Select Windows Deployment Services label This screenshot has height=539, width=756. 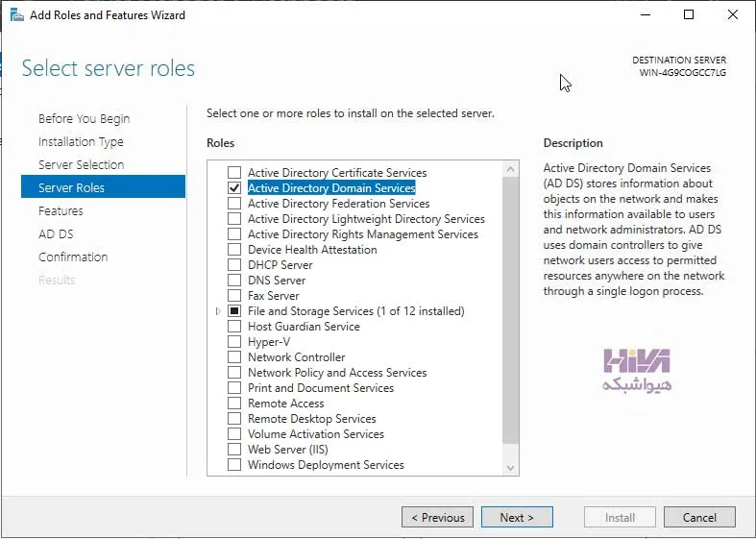(x=326, y=465)
